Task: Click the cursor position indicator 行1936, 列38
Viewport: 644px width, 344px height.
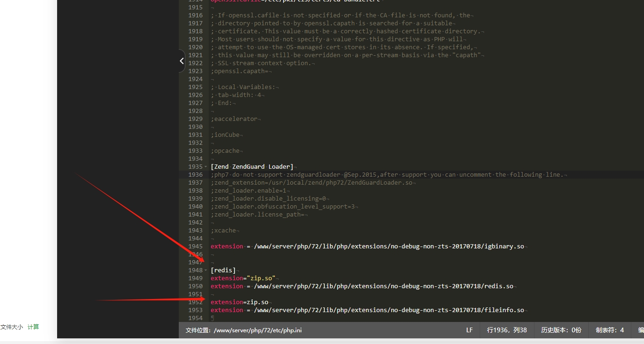Action: (x=507, y=330)
